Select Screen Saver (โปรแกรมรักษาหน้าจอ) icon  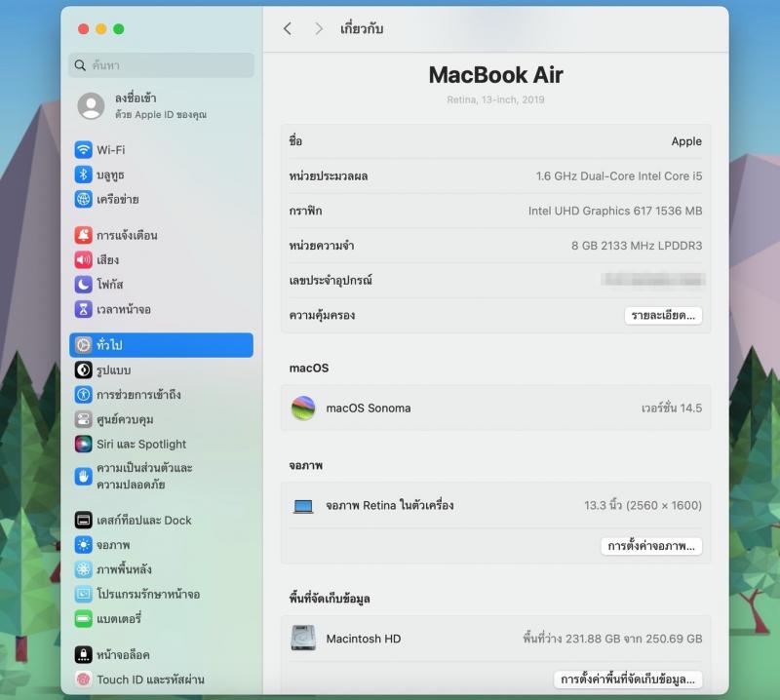[84, 594]
